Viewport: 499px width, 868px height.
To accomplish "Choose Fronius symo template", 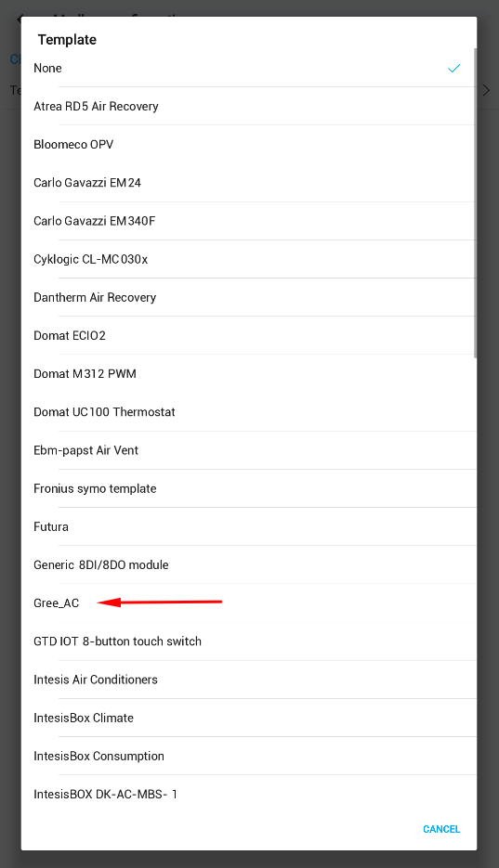I will pyautogui.click(x=249, y=488).
